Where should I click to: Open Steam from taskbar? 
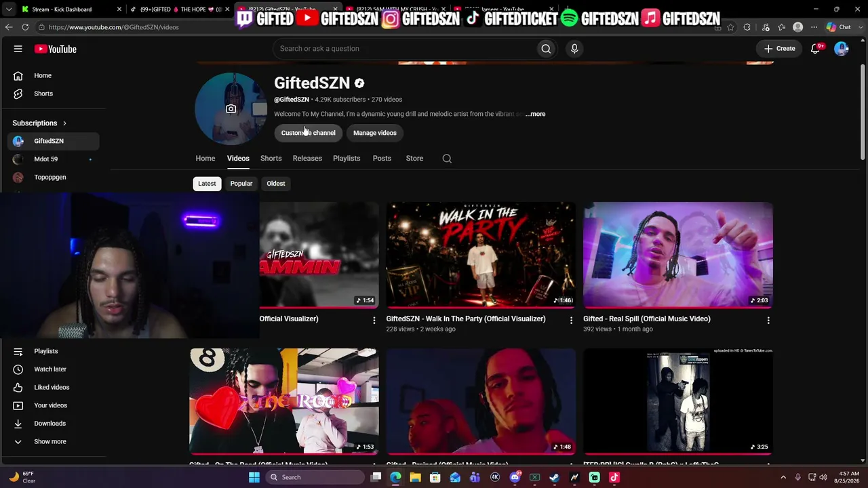point(555,477)
